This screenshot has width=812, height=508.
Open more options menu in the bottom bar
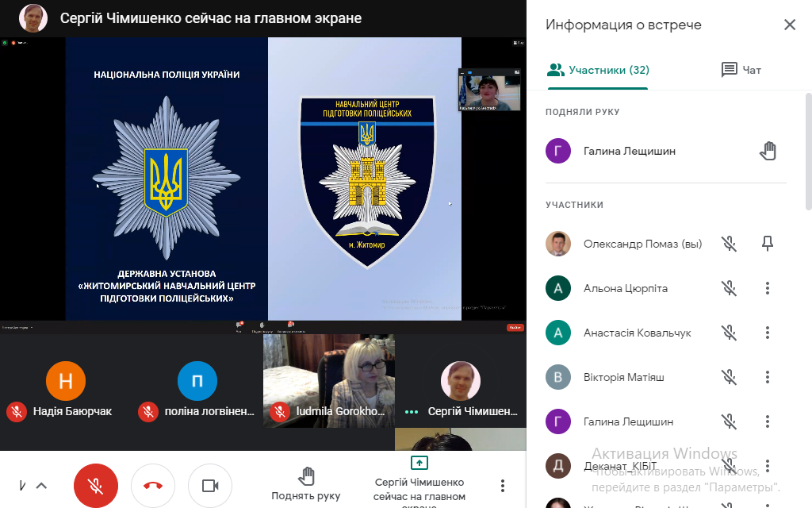pyautogui.click(x=502, y=486)
